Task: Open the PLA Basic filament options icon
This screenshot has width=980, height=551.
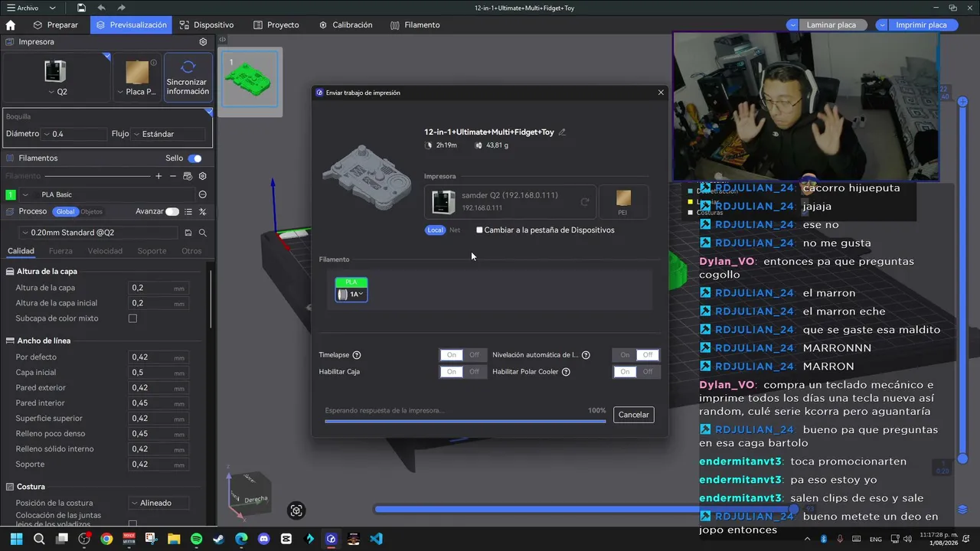Action: (203, 194)
